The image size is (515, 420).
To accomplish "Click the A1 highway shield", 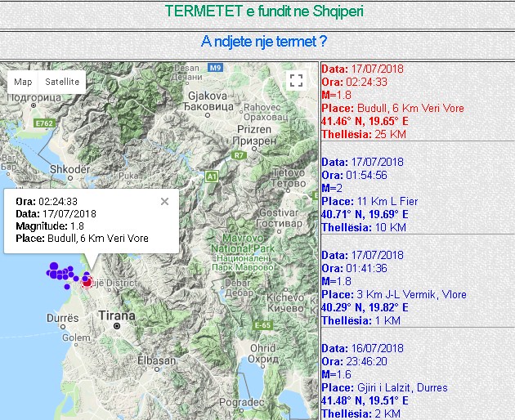I will (x=211, y=176).
